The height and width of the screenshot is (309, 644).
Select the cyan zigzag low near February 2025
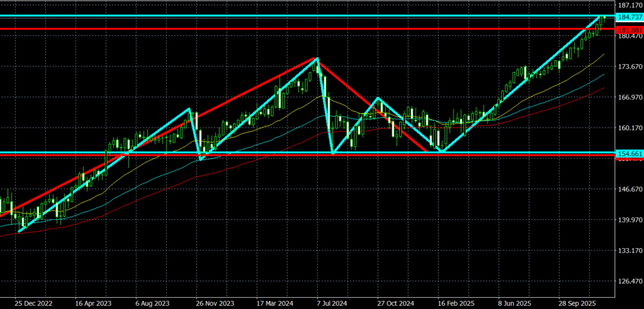coord(443,151)
